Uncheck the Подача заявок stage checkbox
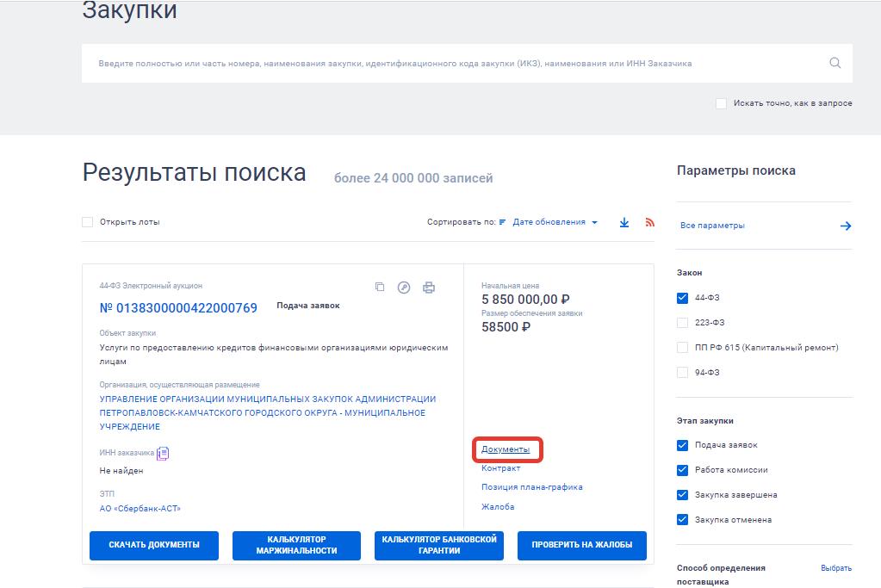881x588 pixels. coord(682,445)
